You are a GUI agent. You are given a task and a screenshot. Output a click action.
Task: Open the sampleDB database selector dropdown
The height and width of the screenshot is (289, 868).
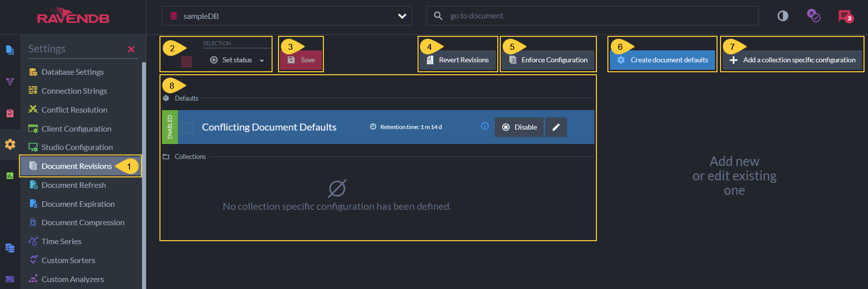point(287,16)
